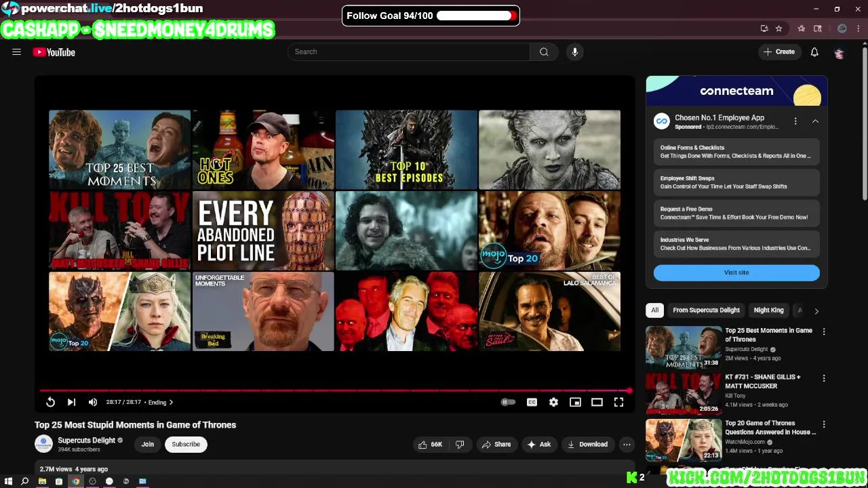Screen dimensions: 868x488
Task: Open the Chrome profile avatar
Action: pyautogui.click(x=842, y=28)
